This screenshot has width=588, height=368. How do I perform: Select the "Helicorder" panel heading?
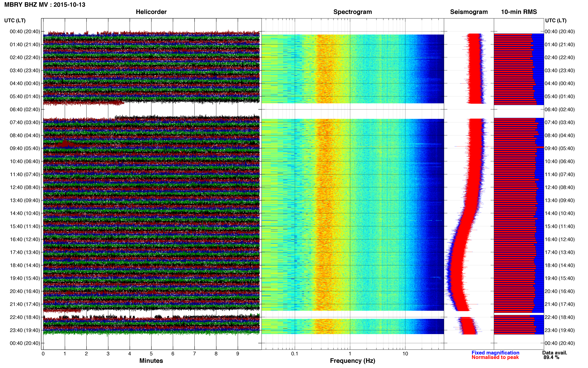click(151, 12)
